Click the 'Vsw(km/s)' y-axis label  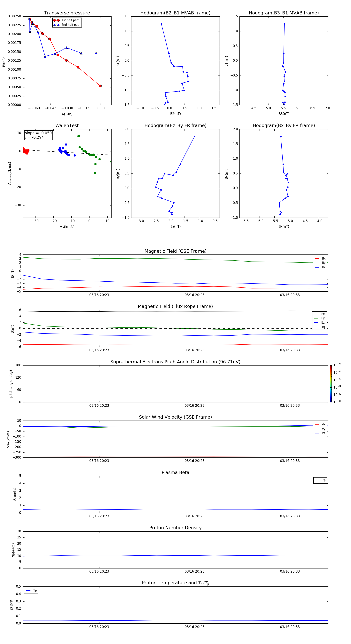(x=8, y=439)
